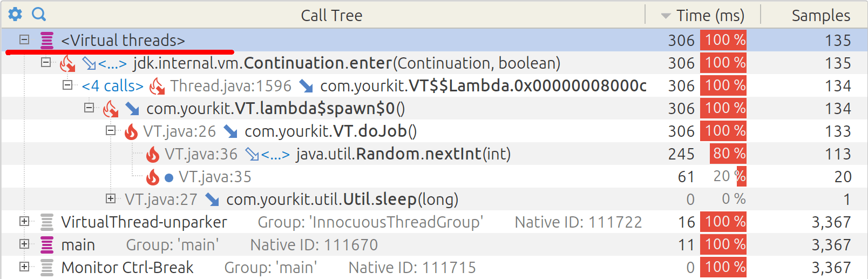This screenshot has height=279, width=868.
Task: Select the Monitor Ctrl-Break thread name
Action: pyautogui.click(x=127, y=267)
